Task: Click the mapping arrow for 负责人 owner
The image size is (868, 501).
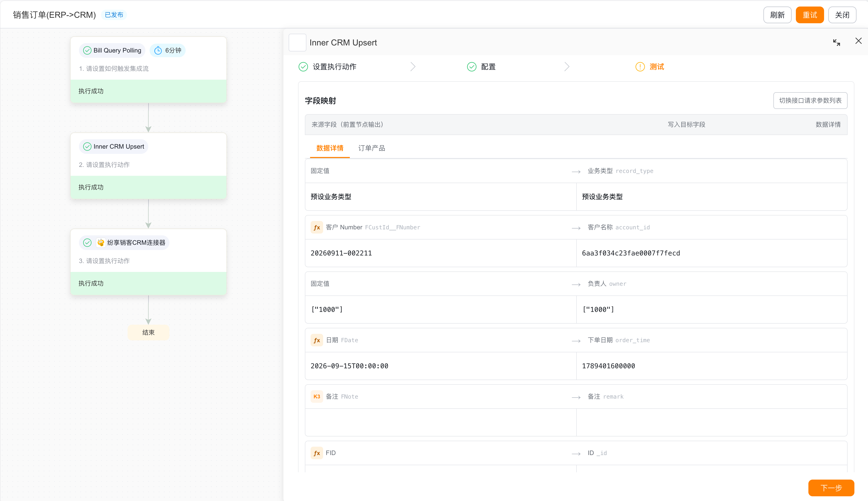Action: point(576,284)
